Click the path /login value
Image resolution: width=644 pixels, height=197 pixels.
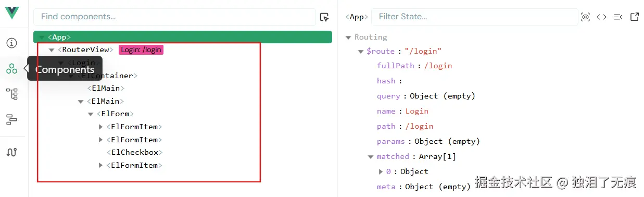coord(419,126)
